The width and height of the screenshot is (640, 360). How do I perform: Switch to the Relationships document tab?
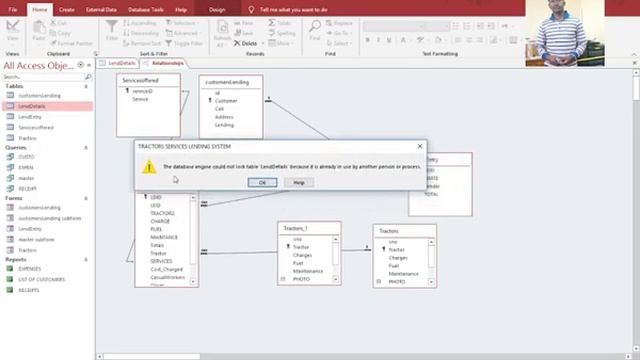coord(164,63)
